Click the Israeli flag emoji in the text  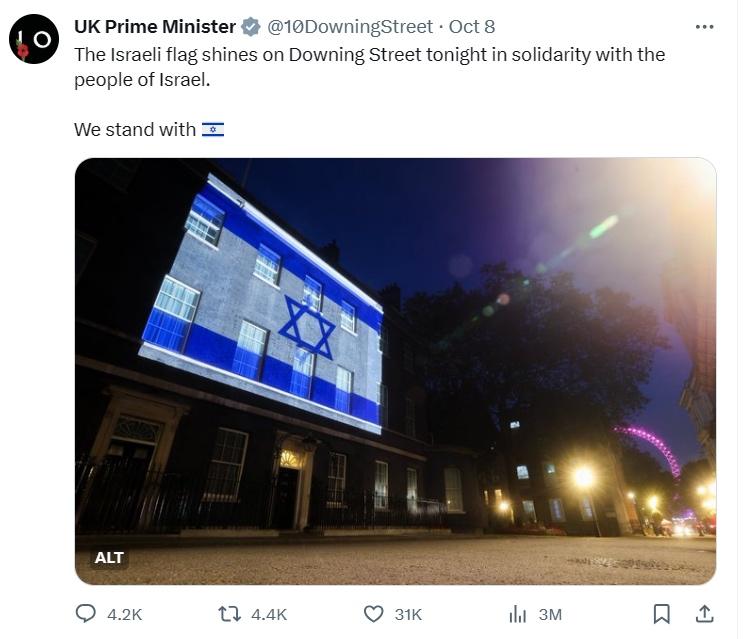point(213,129)
